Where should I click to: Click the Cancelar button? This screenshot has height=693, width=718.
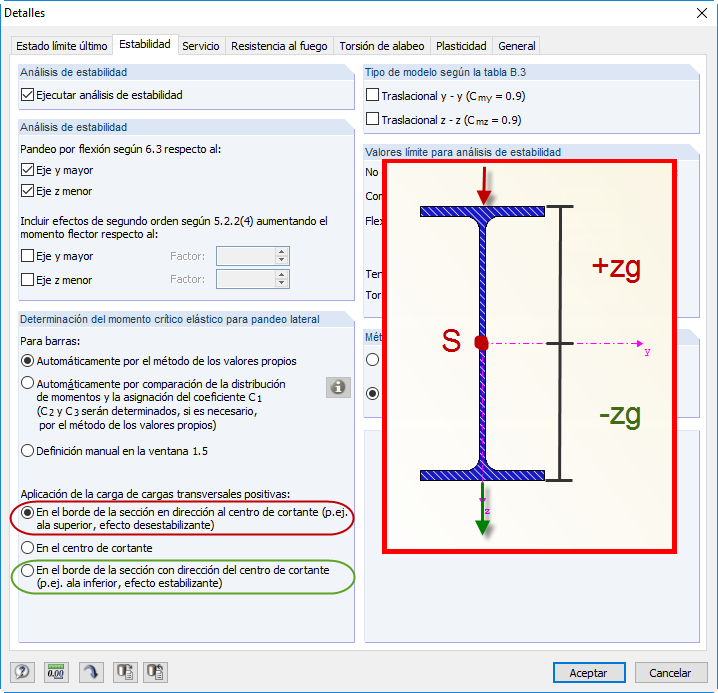(x=670, y=672)
